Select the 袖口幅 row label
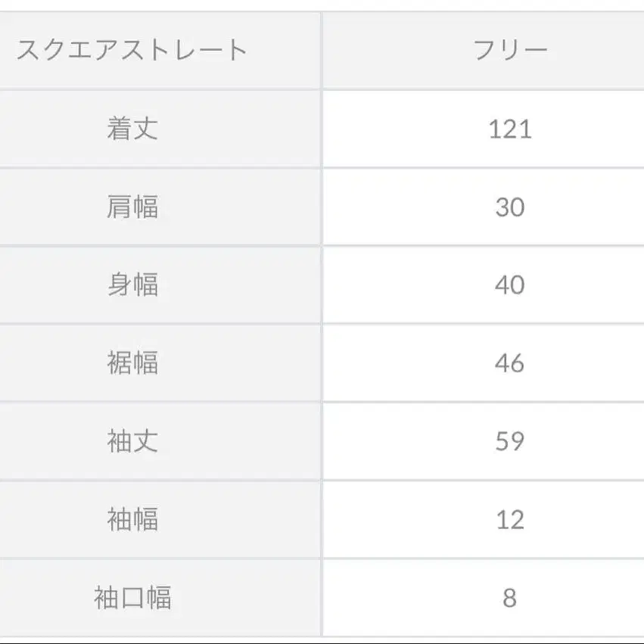 click(x=132, y=598)
